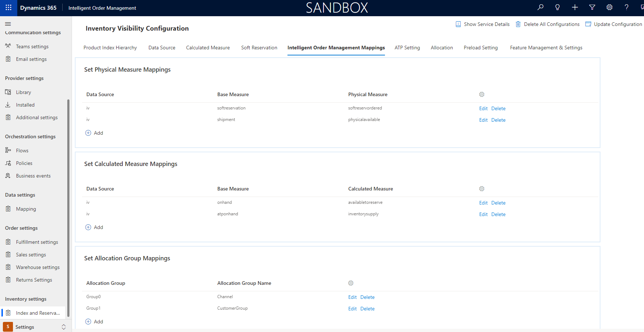The width and height of the screenshot is (644, 332).
Task: Delete the shipment mapping row
Action: pyautogui.click(x=498, y=120)
